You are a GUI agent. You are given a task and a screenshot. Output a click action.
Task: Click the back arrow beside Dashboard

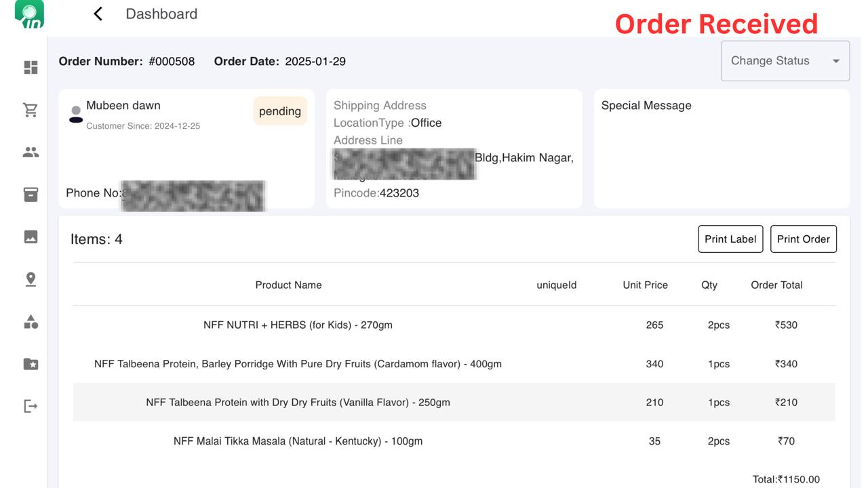(x=98, y=14)
